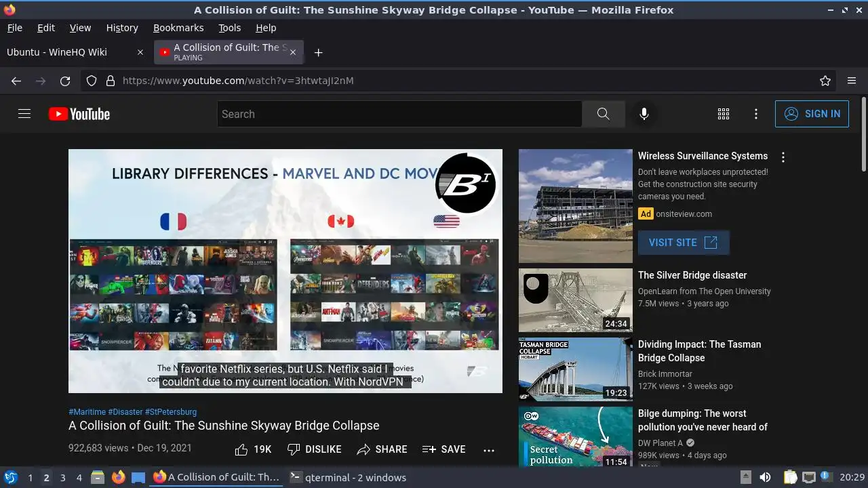Viewport: 868px width, 488px height.
Task: Click inside the playing video area
Action: [x=285, y=271]
